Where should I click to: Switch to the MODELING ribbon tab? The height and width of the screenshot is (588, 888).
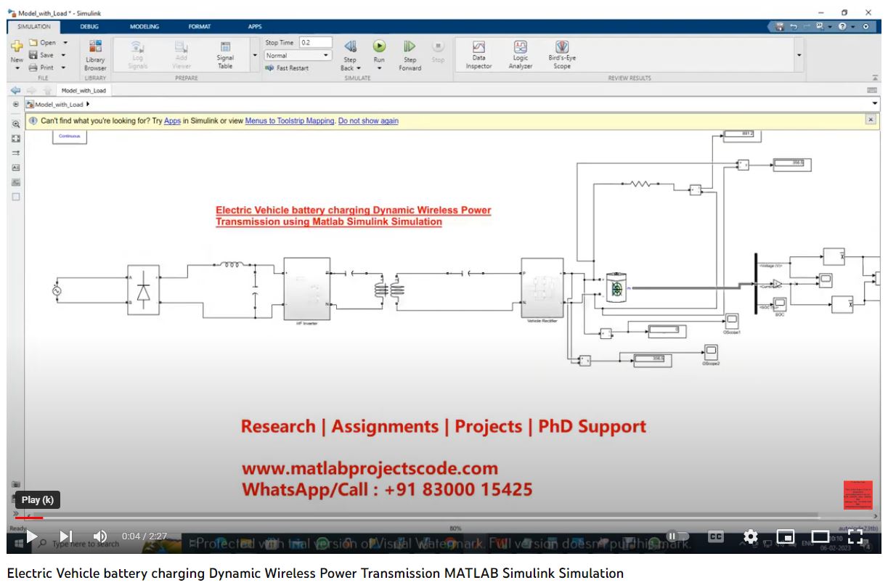tap(144, 26)
